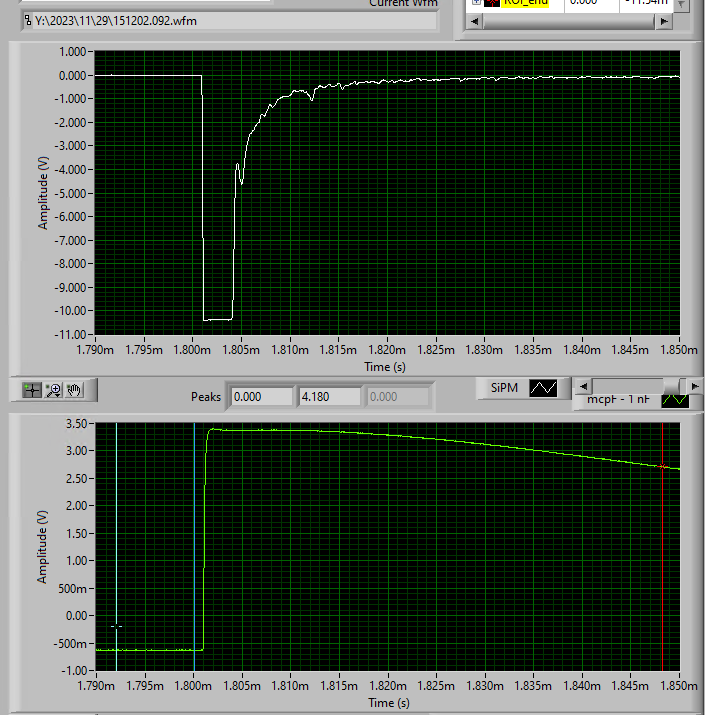
Task: Click top graph x-axis start 1.790m
Action: pyautogui.click(x=95, y=350)
